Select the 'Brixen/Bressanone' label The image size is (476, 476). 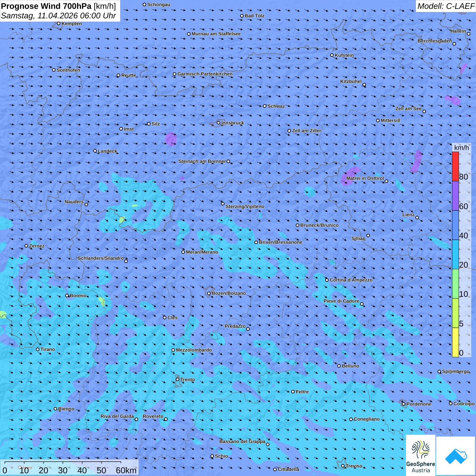click(x=280, y=242)
